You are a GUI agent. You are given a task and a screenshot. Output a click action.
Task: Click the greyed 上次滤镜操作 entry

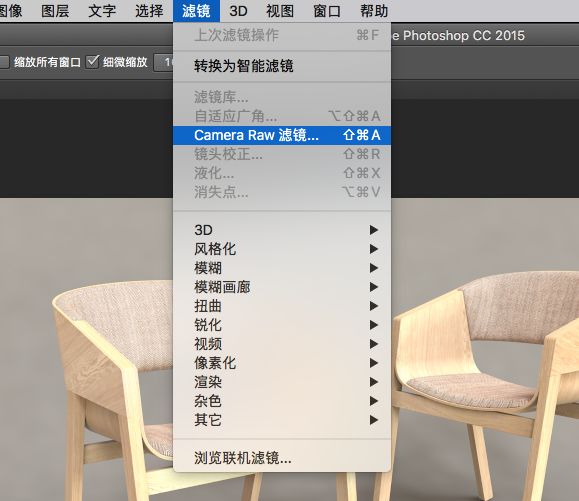click(282, 35)
